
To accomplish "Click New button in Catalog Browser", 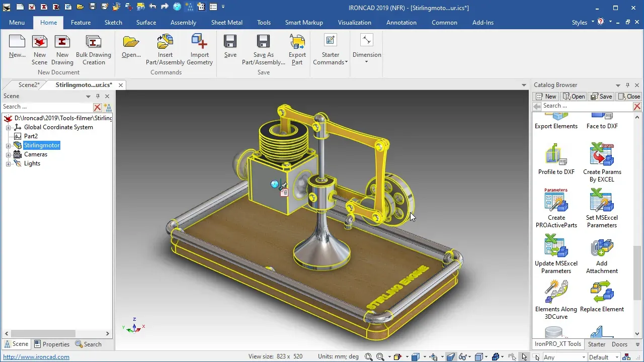I will [546, 97].
